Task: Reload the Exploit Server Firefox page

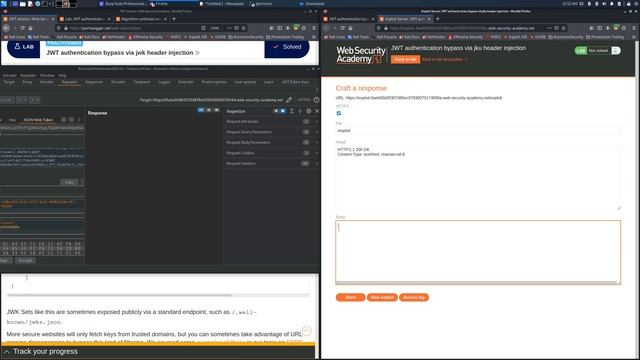Action: coord(342,28)
